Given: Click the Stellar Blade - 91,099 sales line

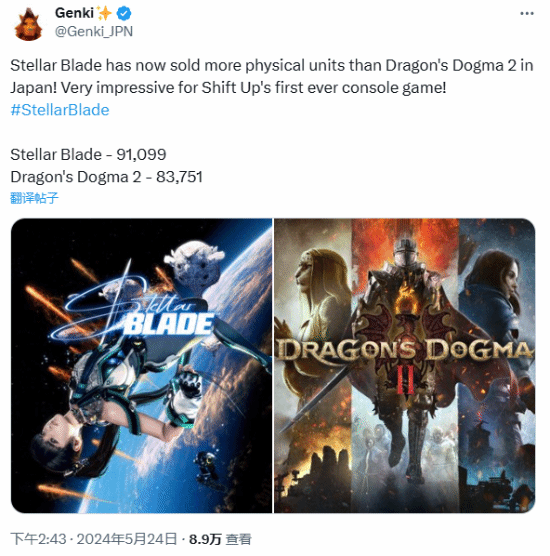Looking at the screenshot, I should click(88, 155).
